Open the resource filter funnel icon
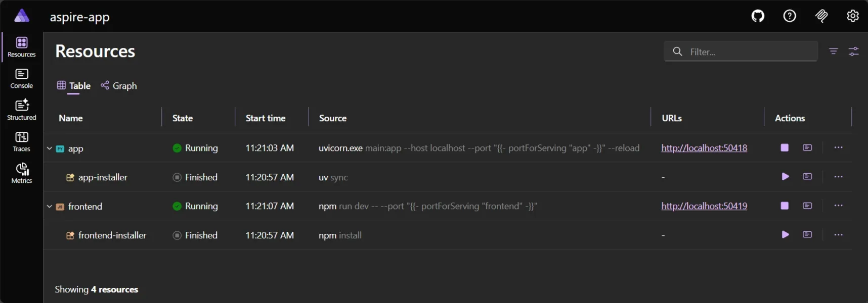This screenshot has width=868, height=303. [x=834, y=51]
